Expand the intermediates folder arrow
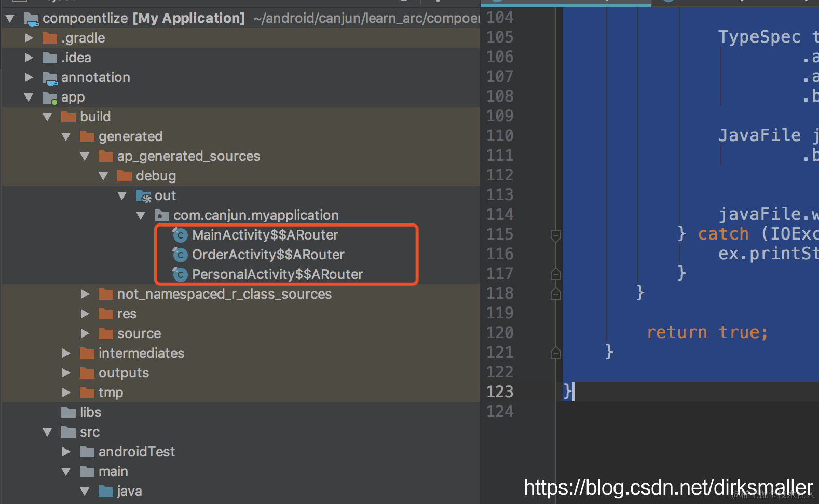819x504 pixels. pos(66,353)
